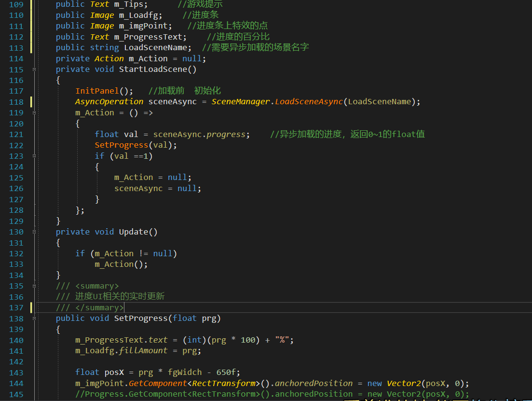Click the InitPanel call on line 117
Viewport: 532px width, 401px height.
(x=97, y=91)
